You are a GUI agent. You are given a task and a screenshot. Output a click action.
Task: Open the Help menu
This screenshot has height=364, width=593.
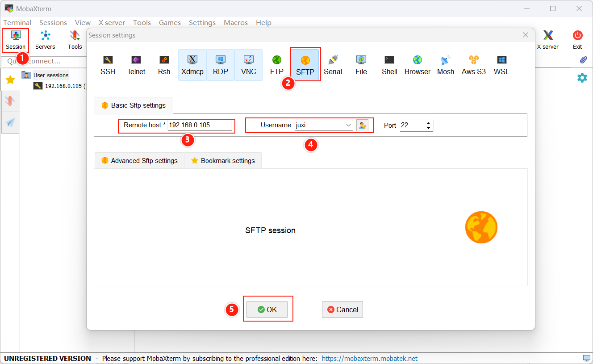click(263, 22)
